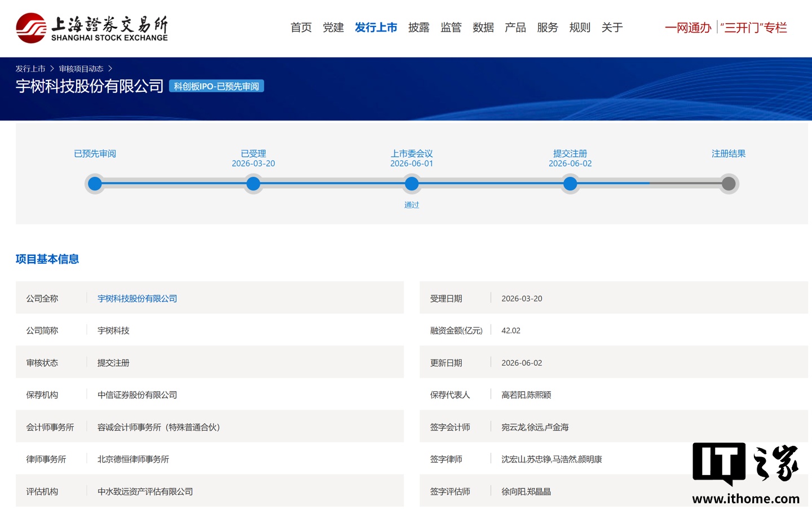Open the 产品 menu item
This screenshot has height=514, width=812.
click(515, 28)
